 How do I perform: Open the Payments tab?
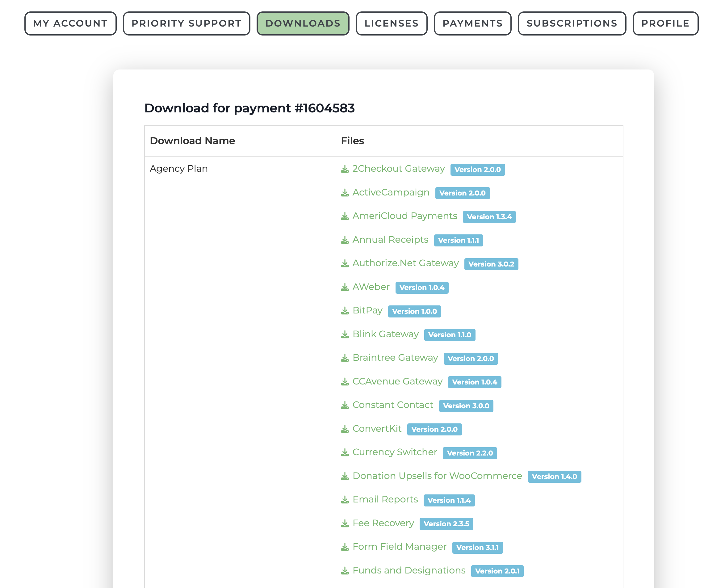click(472, 23)
